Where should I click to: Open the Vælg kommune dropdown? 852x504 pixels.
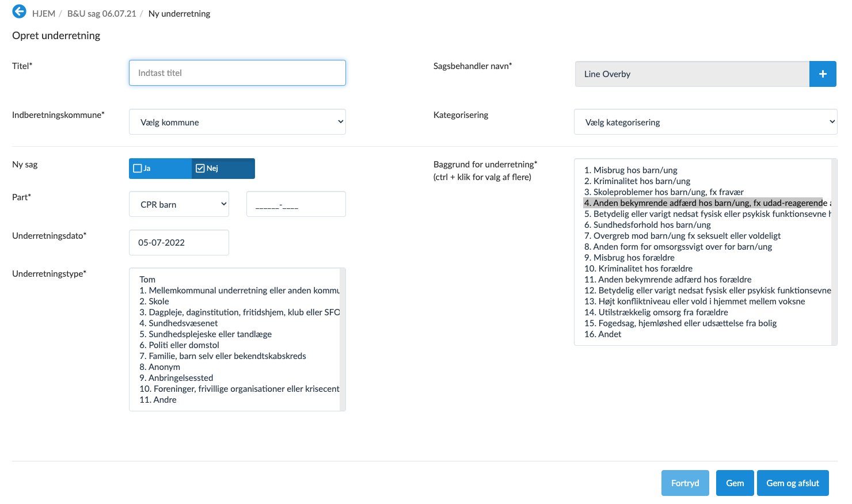pos(237,122)
